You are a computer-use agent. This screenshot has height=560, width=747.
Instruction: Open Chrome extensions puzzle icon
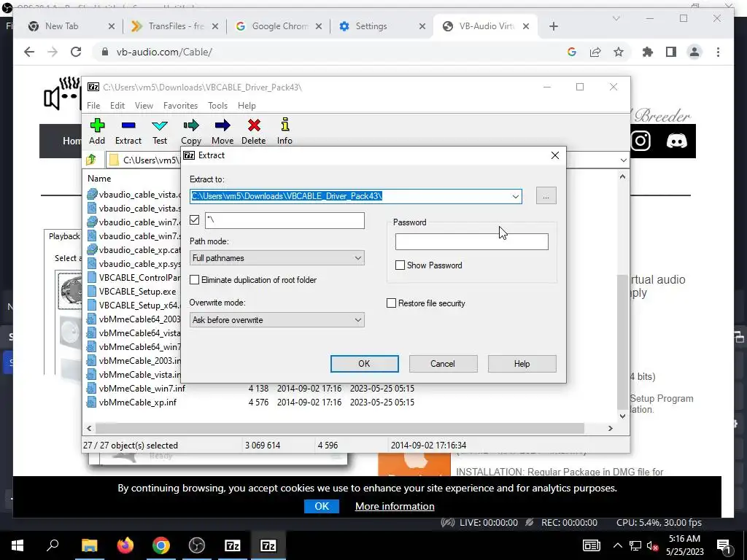click(x=648, y=52)
